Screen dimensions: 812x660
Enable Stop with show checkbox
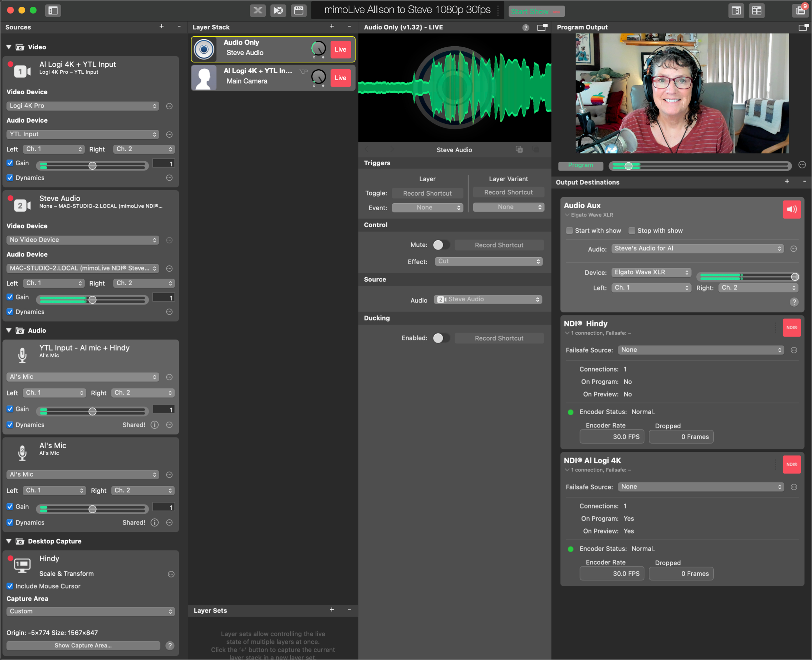(x=632, y=230)
